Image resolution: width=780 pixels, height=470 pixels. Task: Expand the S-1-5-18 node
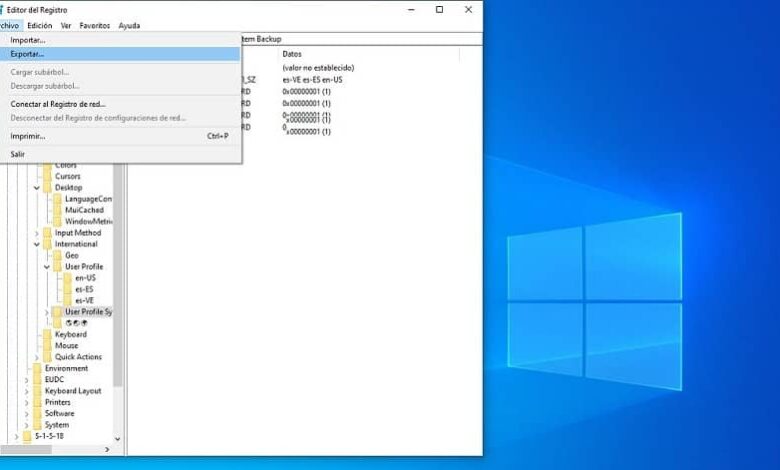coord(16,437)
